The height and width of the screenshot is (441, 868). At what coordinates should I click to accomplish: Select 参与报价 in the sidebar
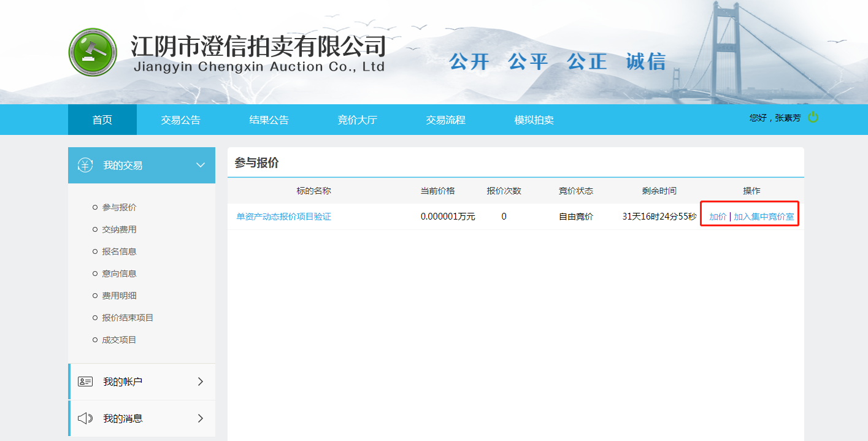[x=119, y=207]
